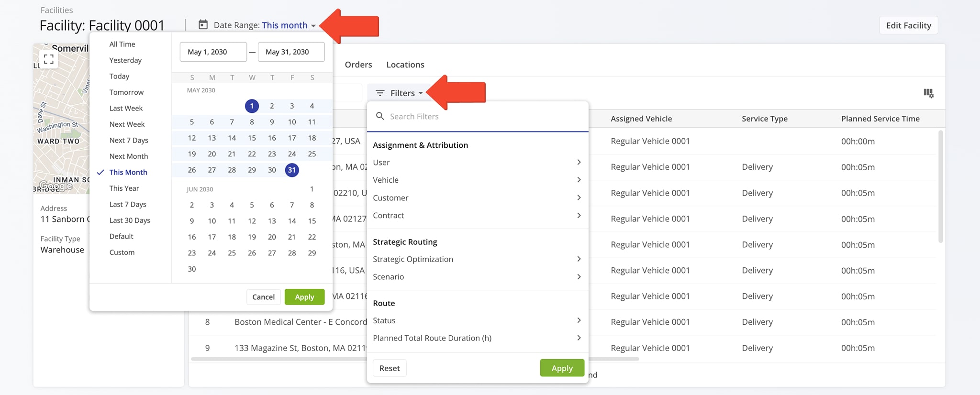Select the Next Month preset
980x395 pixels.
click(x=129, y=156)
